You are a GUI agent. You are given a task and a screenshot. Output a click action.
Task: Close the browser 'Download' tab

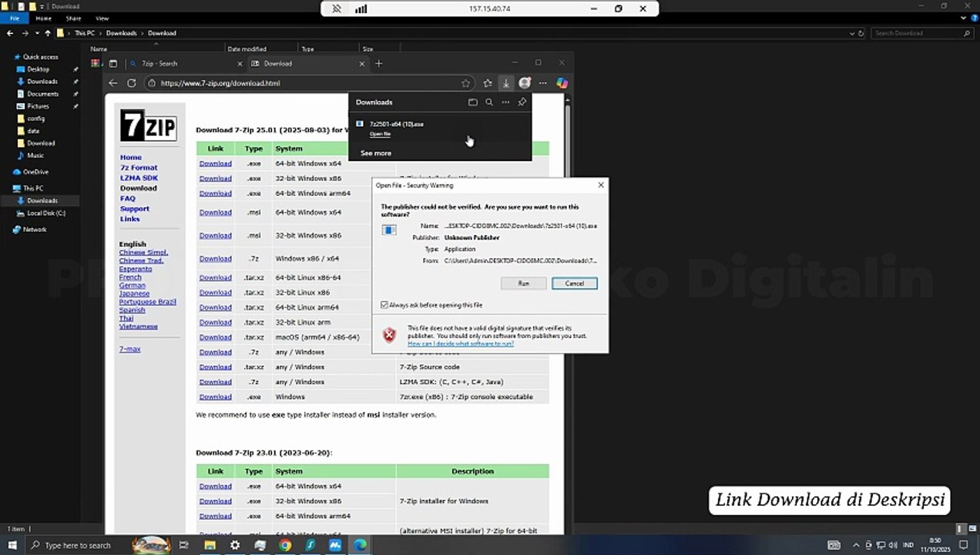click(x=362, y=63)
